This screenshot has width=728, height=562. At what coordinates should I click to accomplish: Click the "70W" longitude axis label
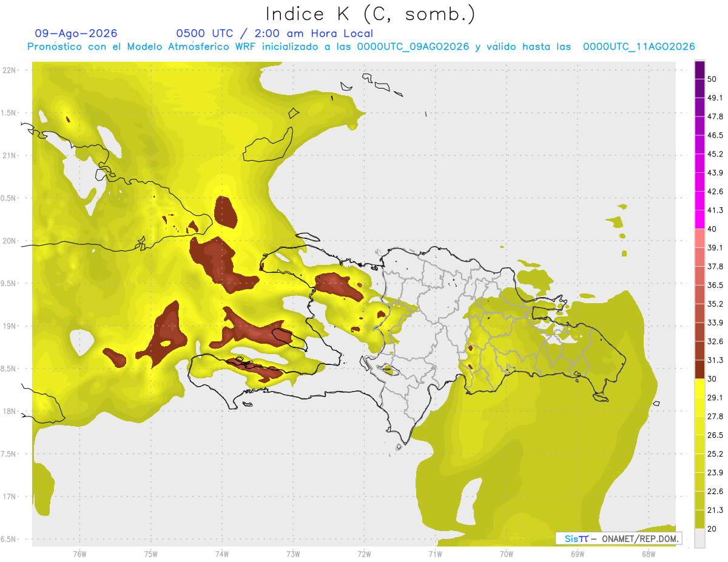507,554
